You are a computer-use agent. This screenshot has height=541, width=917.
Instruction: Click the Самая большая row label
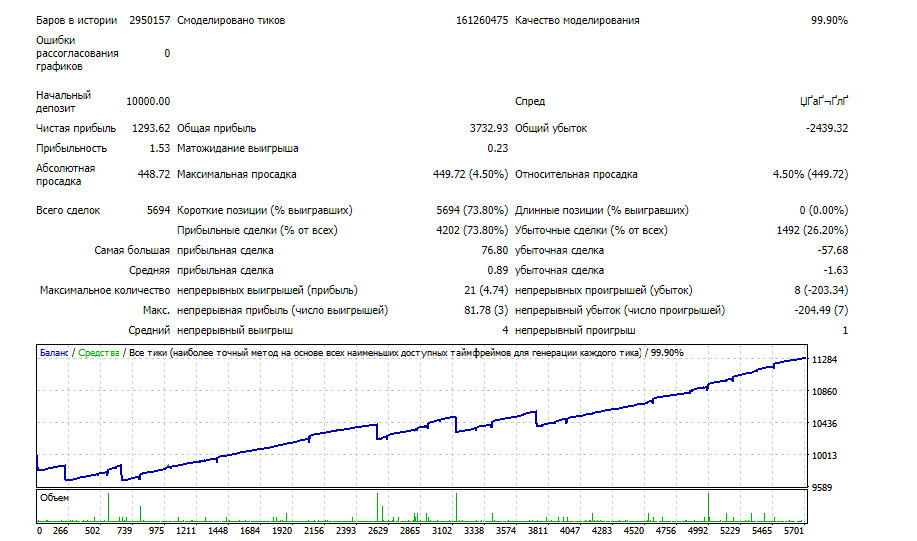(x=132, y=250)
